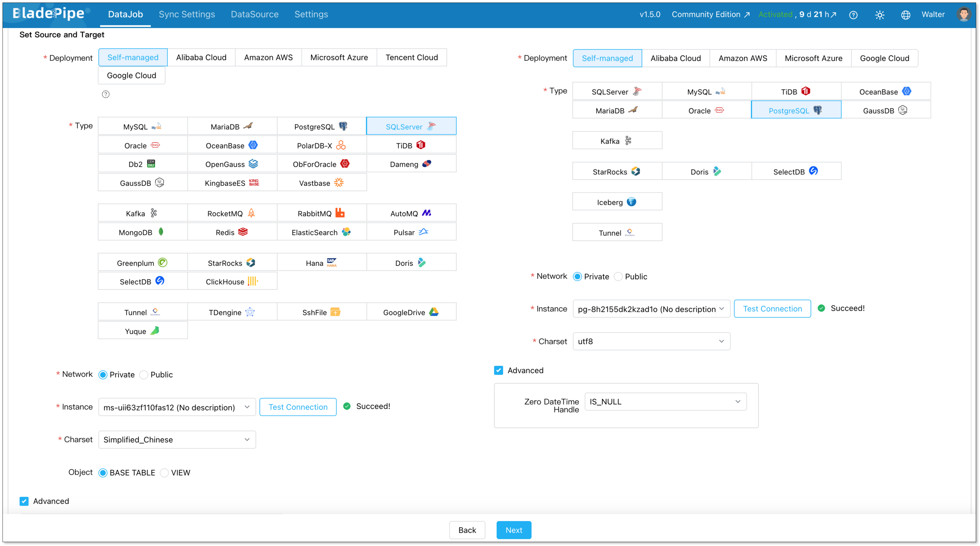Viewport: 980px width, 546px height.
Task: Open the DataSource tab
Action: 255,14
